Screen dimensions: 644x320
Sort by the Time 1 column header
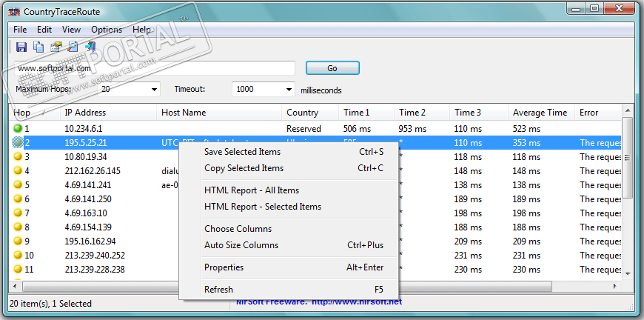(x=366, y=112)
